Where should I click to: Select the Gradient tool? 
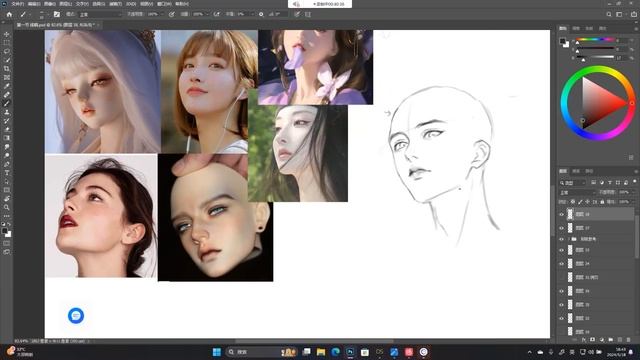click(7, 138)
